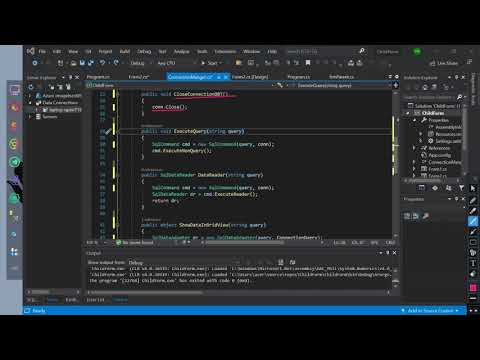Switch to the frmParent.cs tab
The width and height of the screenshot is (480, 360).
tap(341, 77)
